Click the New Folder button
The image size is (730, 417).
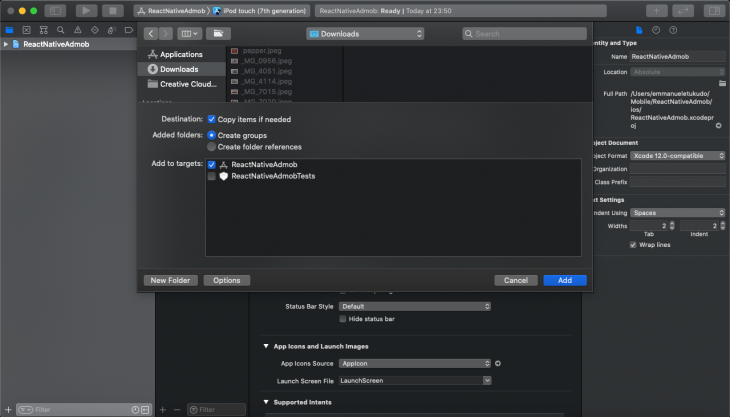tap(170, 280)
